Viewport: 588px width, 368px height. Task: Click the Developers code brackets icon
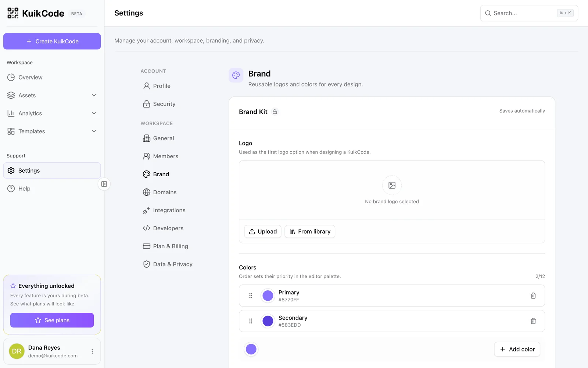(x=146, y=228)
